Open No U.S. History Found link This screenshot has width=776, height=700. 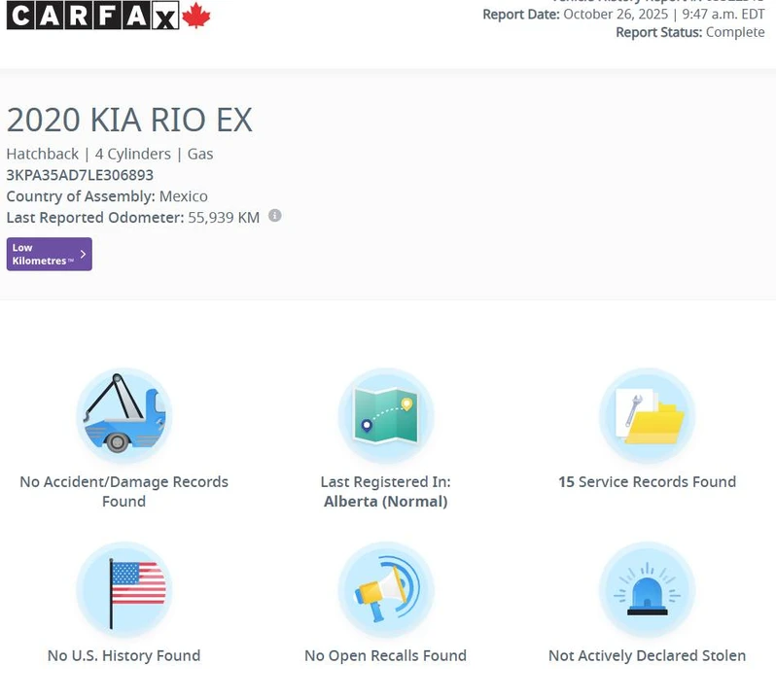[124, 655]
